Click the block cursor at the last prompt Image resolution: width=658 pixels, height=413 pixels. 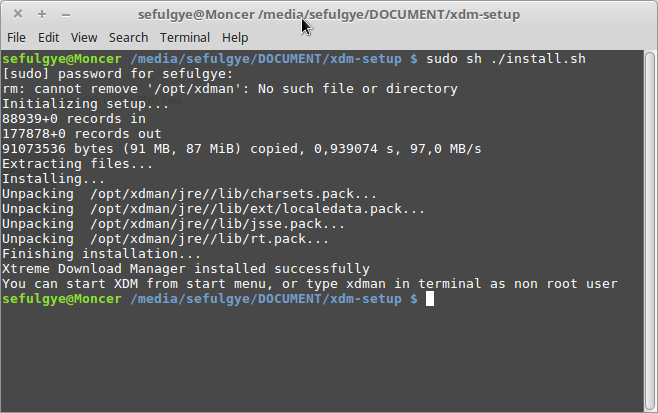pos(430,299)
